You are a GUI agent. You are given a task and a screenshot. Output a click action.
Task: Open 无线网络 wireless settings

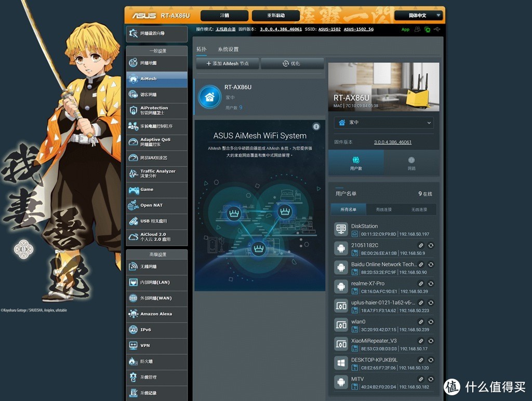coord(157,266)
